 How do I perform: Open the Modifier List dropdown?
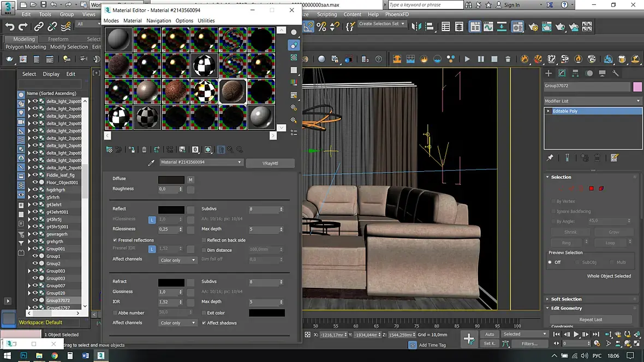(x=593, y=101)
